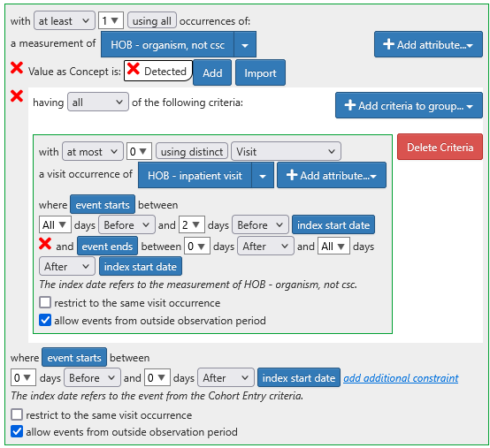Click the Import concept button
The height and width of the screenshot is (448, 490).
coord(260,72)
